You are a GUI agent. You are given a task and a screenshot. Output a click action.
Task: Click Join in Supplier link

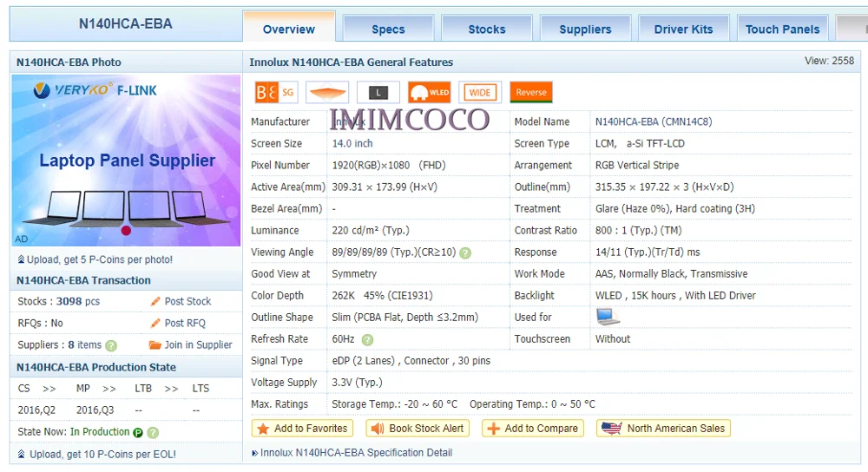pos(198,344)
